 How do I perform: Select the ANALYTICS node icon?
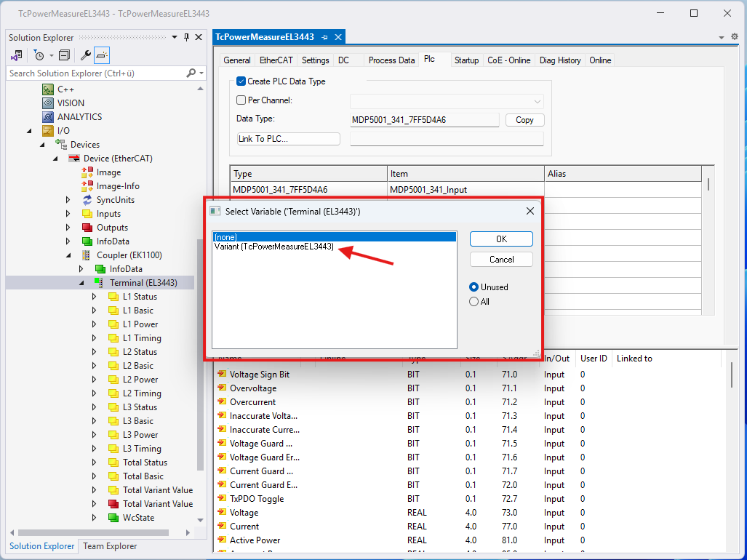click(x=48, y=117)
